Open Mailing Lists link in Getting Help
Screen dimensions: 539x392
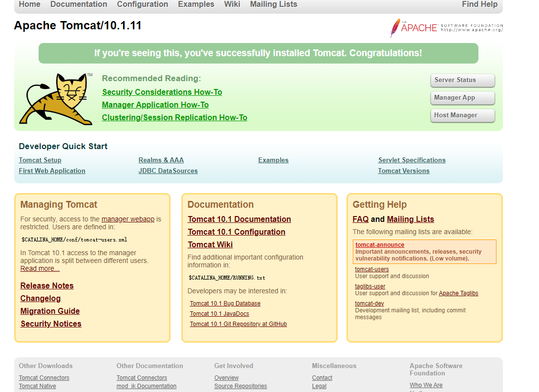pos(410,219)
